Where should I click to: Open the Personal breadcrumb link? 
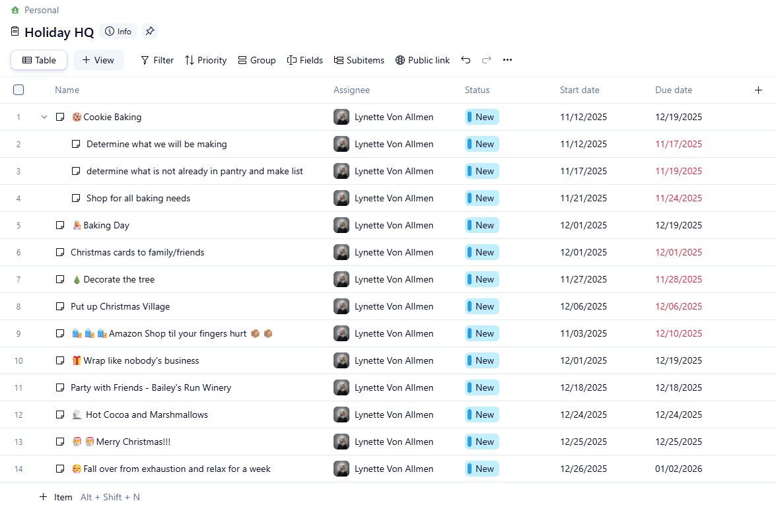[x=41, y=10]
